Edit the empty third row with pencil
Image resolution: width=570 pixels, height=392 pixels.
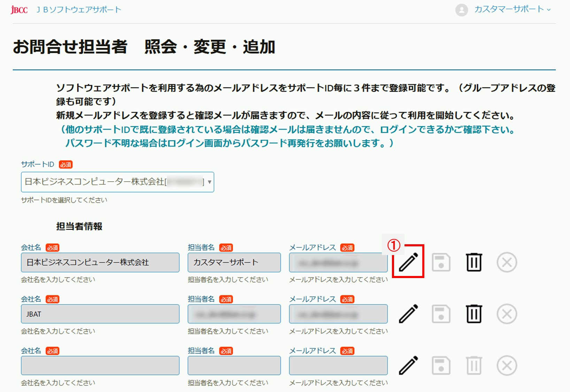tap(408, 365)
